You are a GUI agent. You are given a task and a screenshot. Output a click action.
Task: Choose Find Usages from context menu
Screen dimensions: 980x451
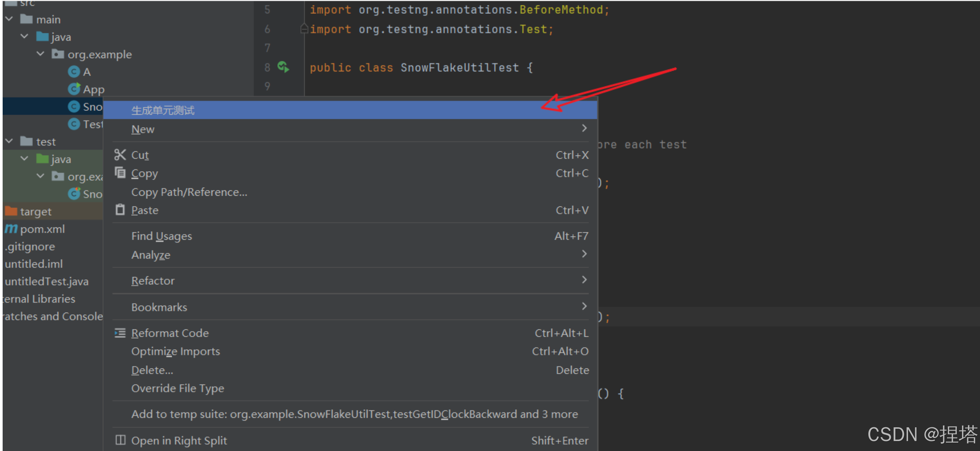coord(161,236)
